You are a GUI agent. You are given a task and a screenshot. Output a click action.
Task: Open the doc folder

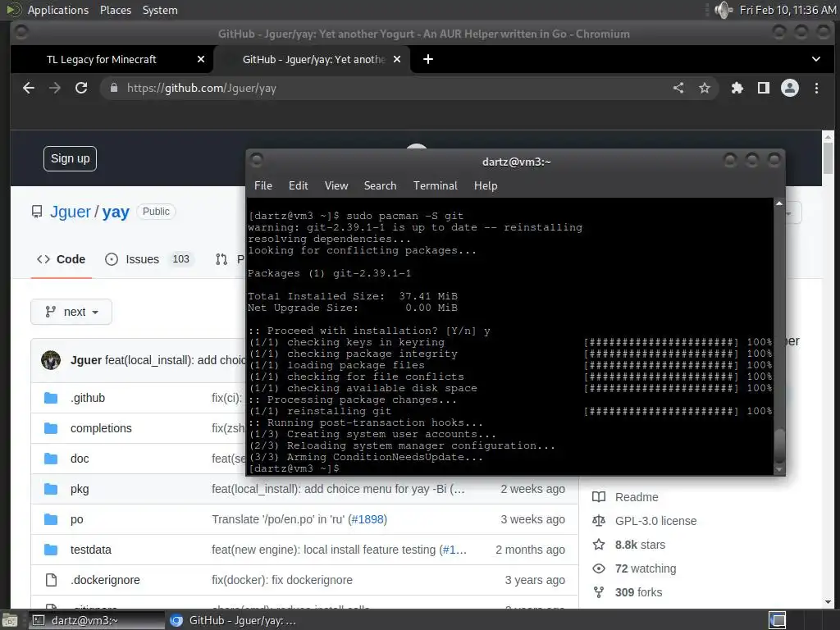(x=80, y=459)
